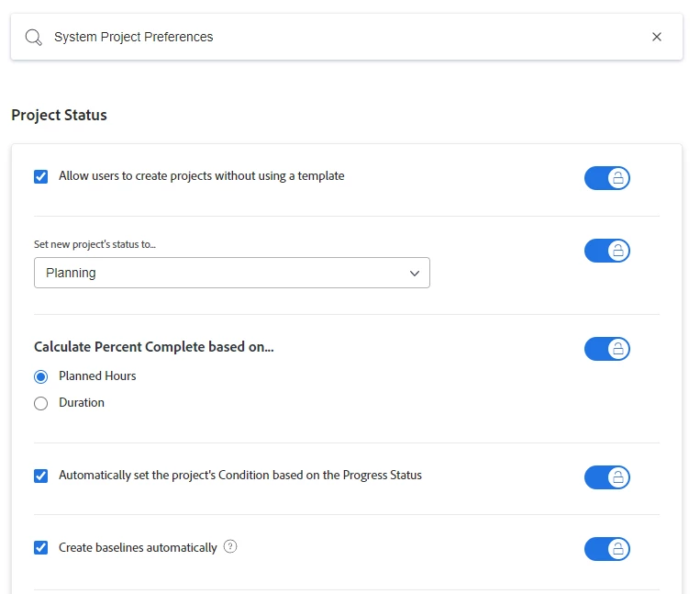
Task: Select the Planned Hours radio button
Action: click(41, 376)
